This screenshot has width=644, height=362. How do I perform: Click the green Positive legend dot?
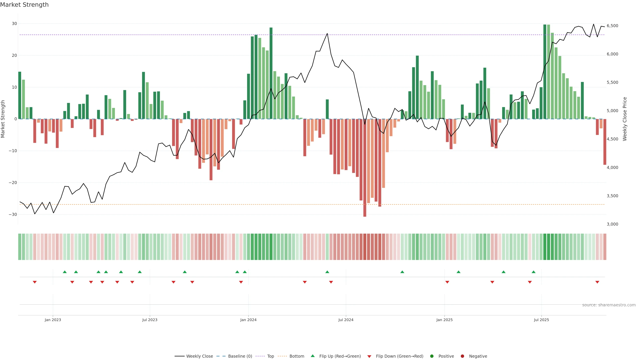[x=432, y=356]
